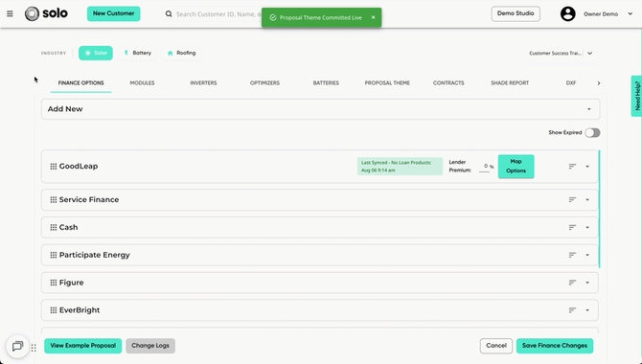Image resolution: width=642 pixels, height=364 pixels.
Task: Expand the Cash row arrow
Action: pos(587,228)
